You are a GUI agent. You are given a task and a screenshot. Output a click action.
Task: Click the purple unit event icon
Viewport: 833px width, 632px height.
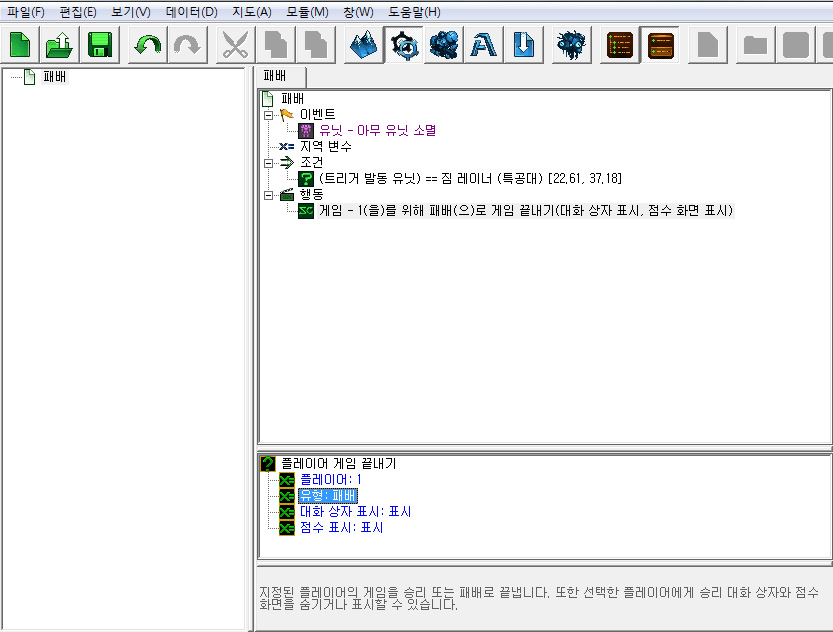306,130
